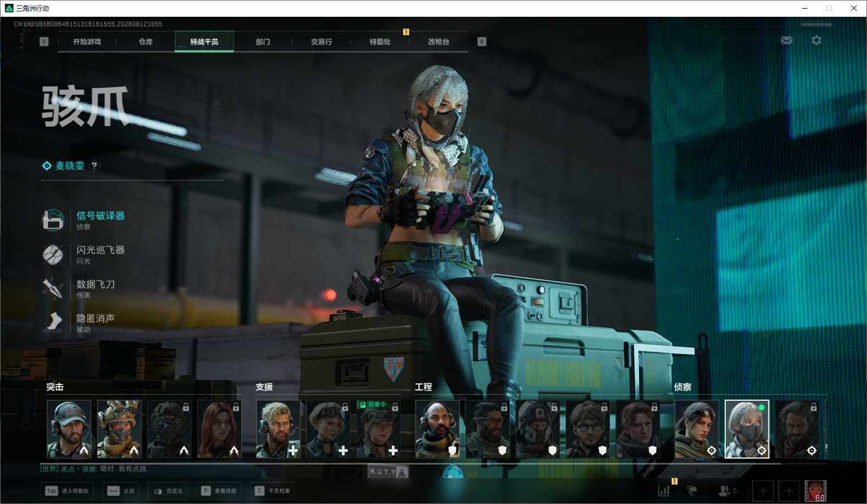Select the locked support operator with goggles

[x=329, y=429]
